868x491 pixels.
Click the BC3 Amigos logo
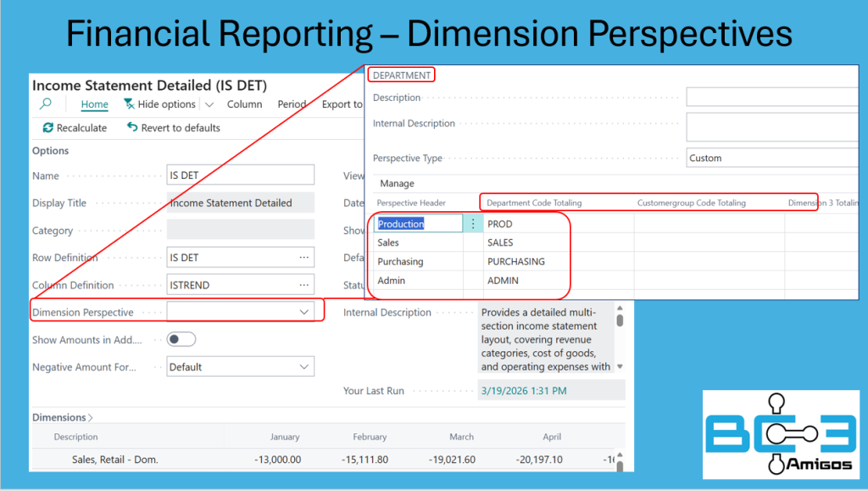(x=780, y=434)
